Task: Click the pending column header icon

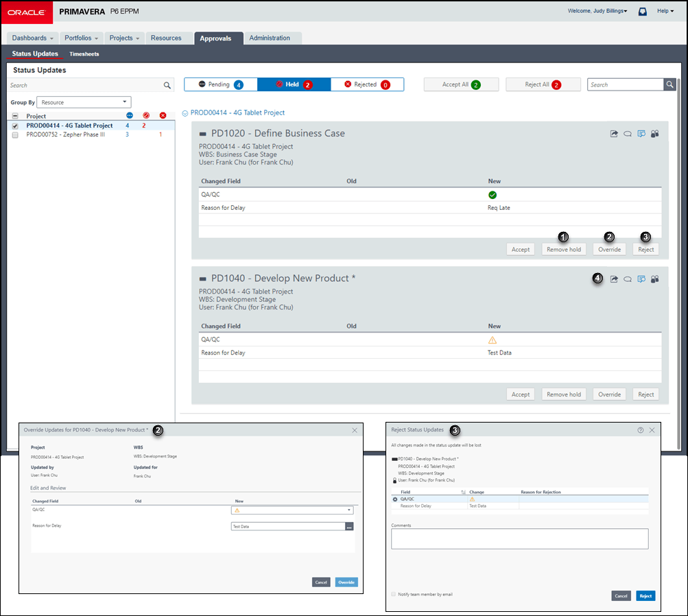Action: [130, 115]
